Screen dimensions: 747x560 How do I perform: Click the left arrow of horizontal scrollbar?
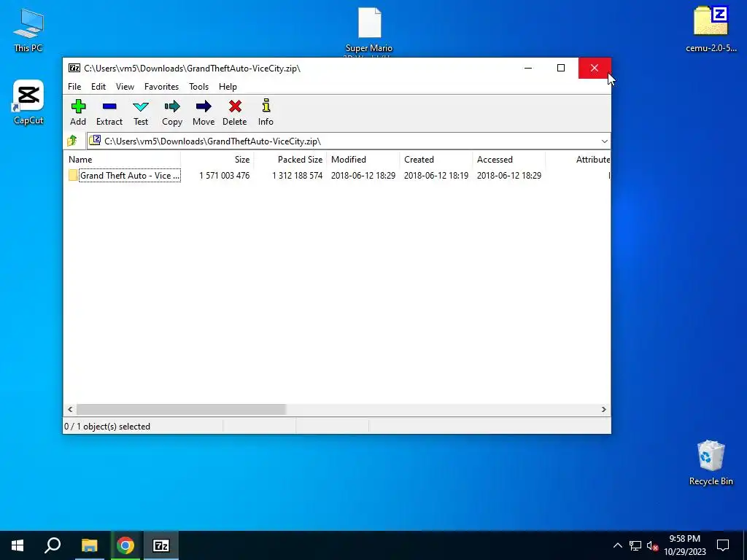tap(70, 410)
